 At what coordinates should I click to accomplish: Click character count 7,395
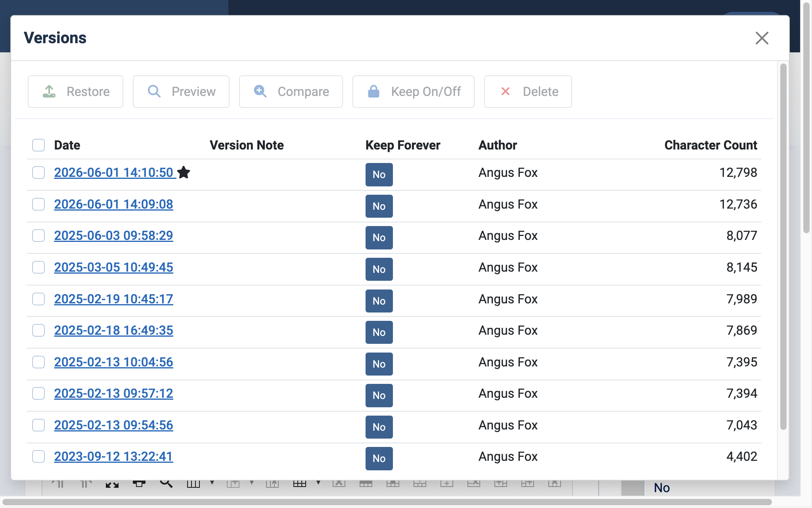click(x=742, y=362)
